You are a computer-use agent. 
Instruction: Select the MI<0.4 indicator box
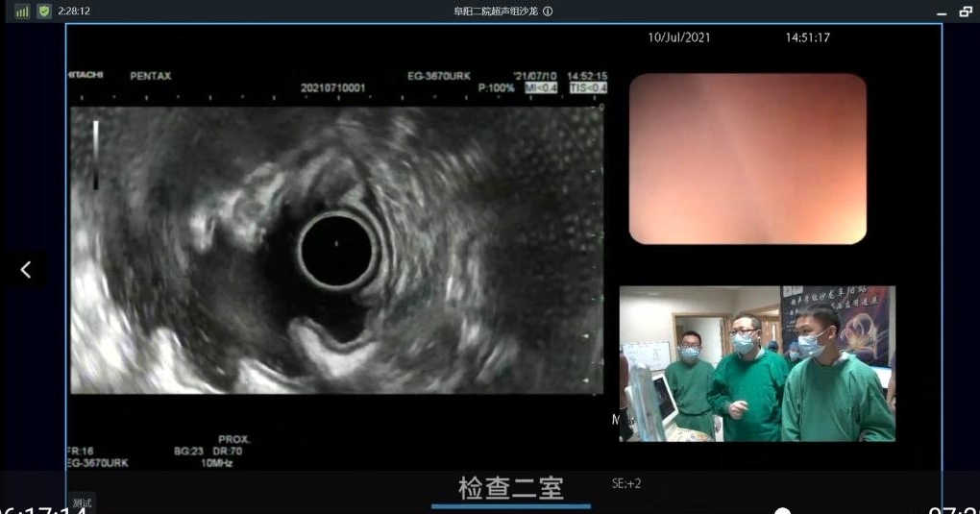[x=541, y=87]
